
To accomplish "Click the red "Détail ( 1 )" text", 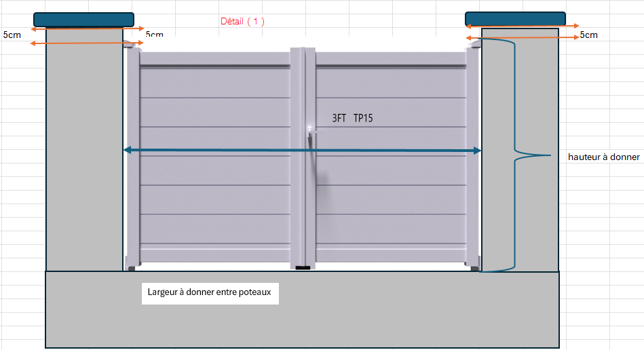I will [x=242, y=21].
